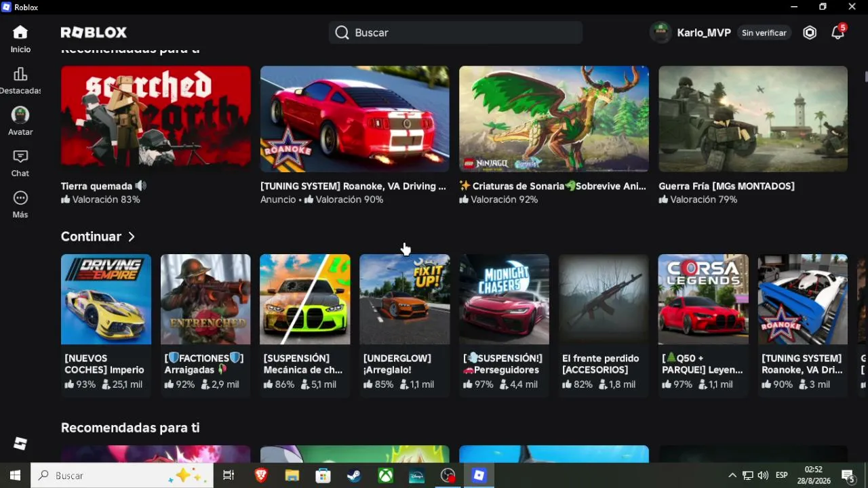Click the "4,4 mil" player count
This screenshot has height=488, width=868.
[x=519, y=384]
